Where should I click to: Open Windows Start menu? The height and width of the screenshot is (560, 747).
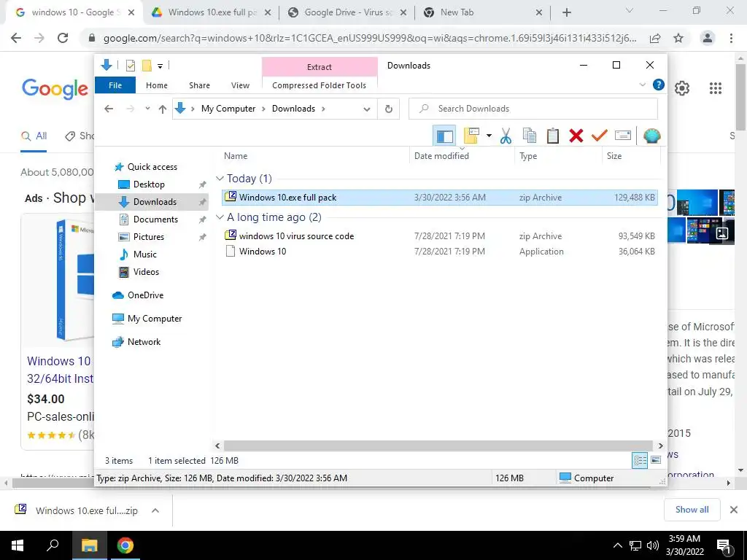click(18, 545)
